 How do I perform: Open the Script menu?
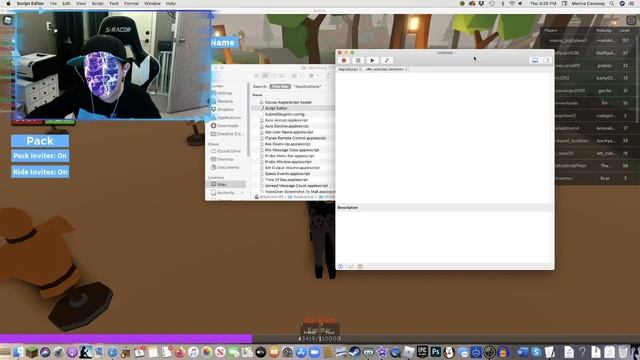click(x=98, y=3)
